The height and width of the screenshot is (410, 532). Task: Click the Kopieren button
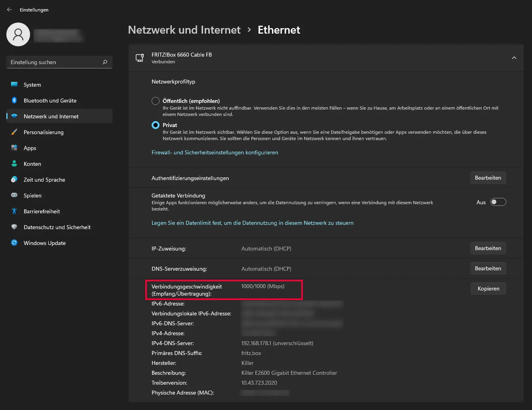[488, 289]
